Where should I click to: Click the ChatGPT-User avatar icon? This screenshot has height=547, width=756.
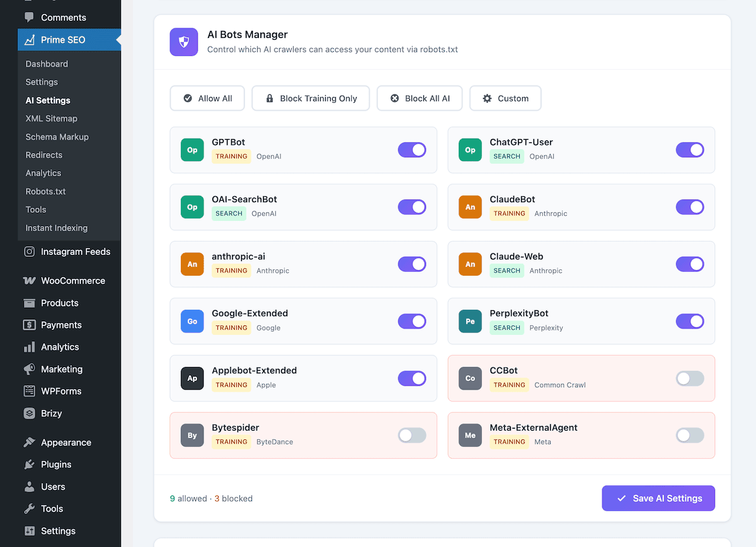470,150
